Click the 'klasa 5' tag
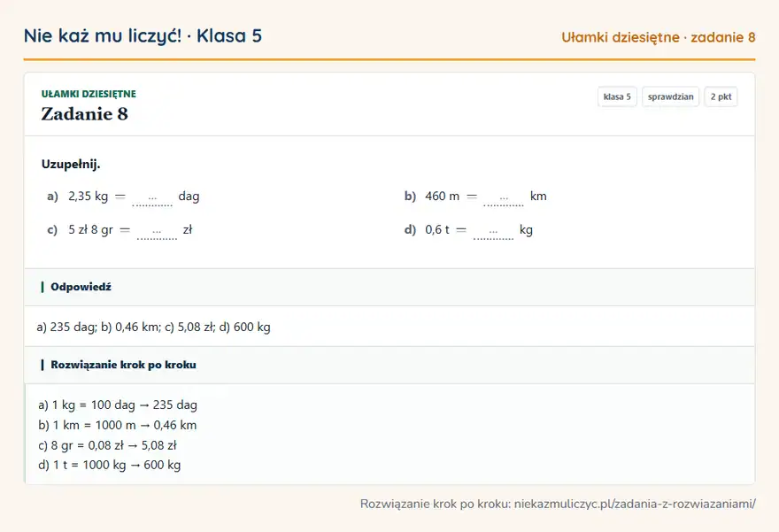This screenshot has height=532, width=779. tap(617, 96)
